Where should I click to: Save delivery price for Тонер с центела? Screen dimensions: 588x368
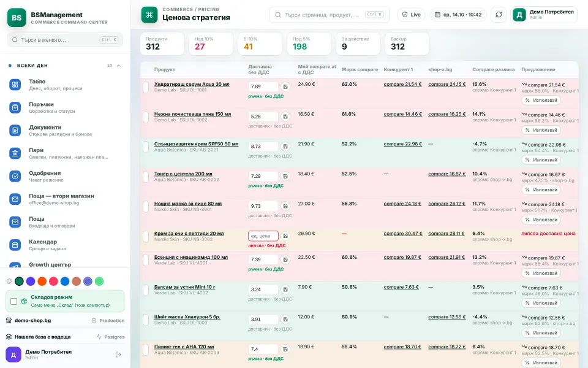[285, 176]
